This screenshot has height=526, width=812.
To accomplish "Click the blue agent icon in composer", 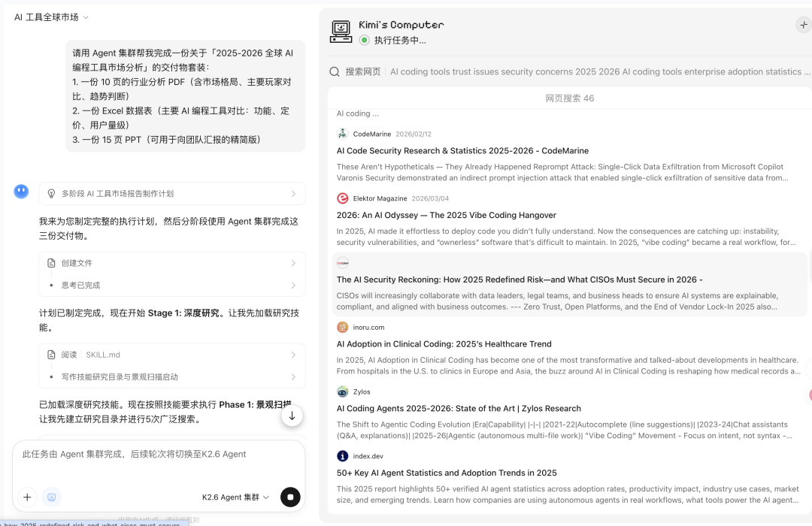I will click(x=51, y=497).
